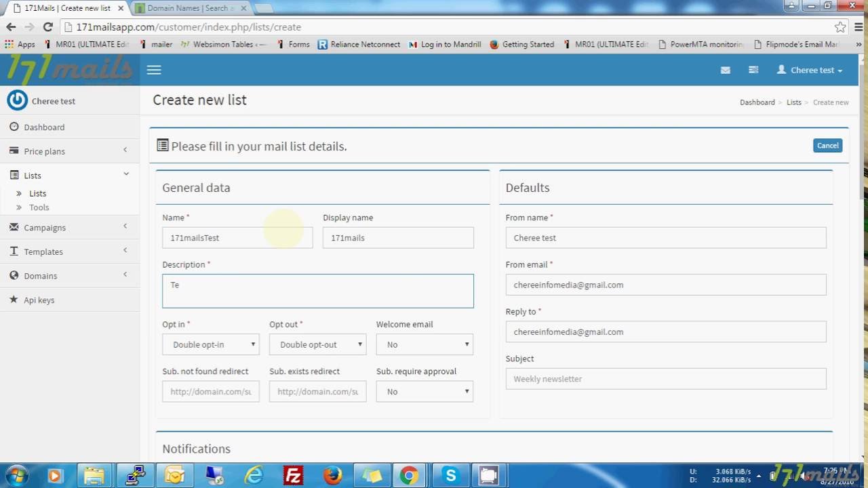Viewport: 868px width, 488px height.
Task: Open Api keys in the sidebar
Action: [70, 300]
